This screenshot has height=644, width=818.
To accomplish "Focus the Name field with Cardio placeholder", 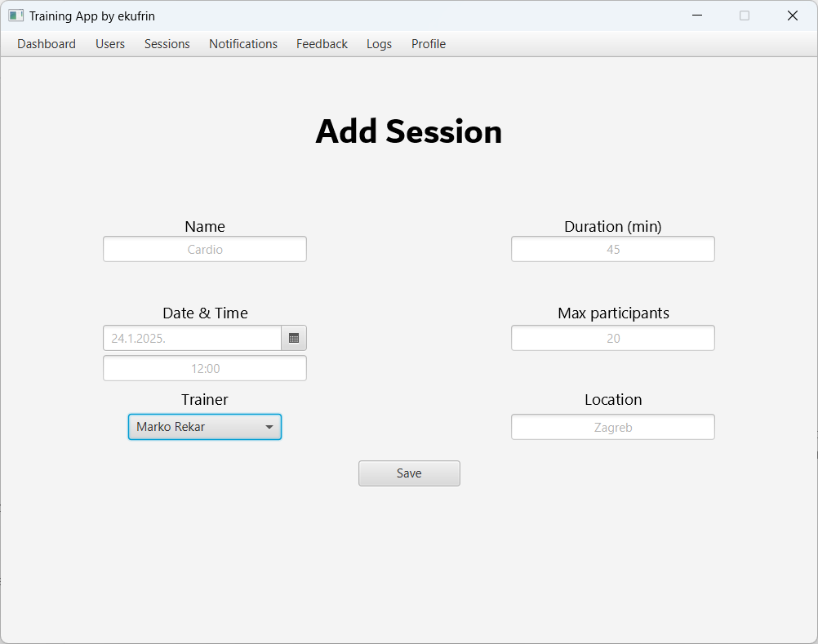I will pyautogui.click(x=204, y=249).
